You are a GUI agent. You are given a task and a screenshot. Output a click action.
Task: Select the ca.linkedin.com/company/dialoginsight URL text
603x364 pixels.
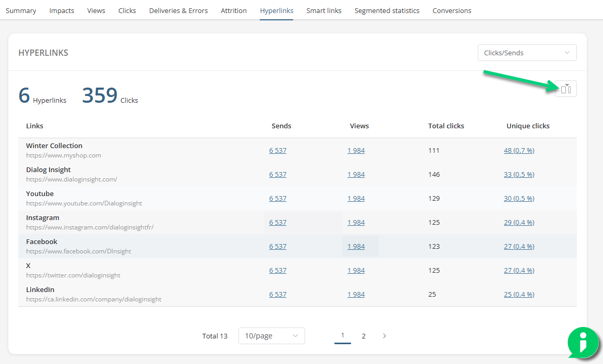[x=94, y=299]
